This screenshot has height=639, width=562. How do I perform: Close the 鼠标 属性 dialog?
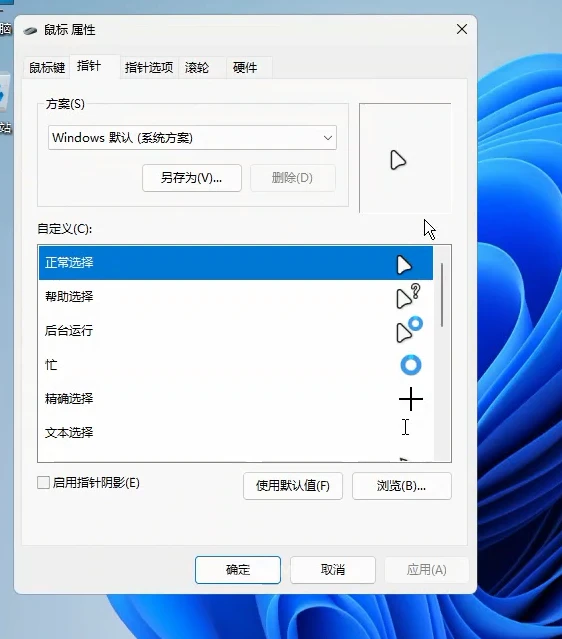click(x=462, y=29)
